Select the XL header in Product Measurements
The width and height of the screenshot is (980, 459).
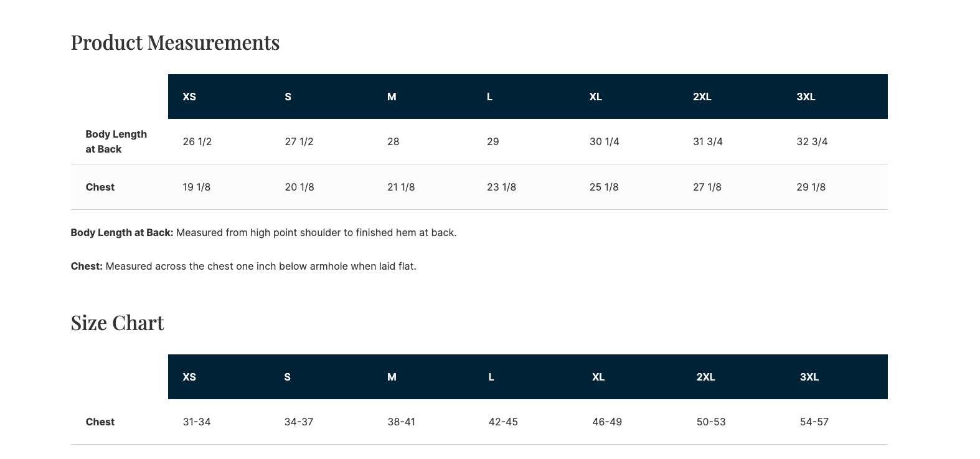(x=595, y=97)
